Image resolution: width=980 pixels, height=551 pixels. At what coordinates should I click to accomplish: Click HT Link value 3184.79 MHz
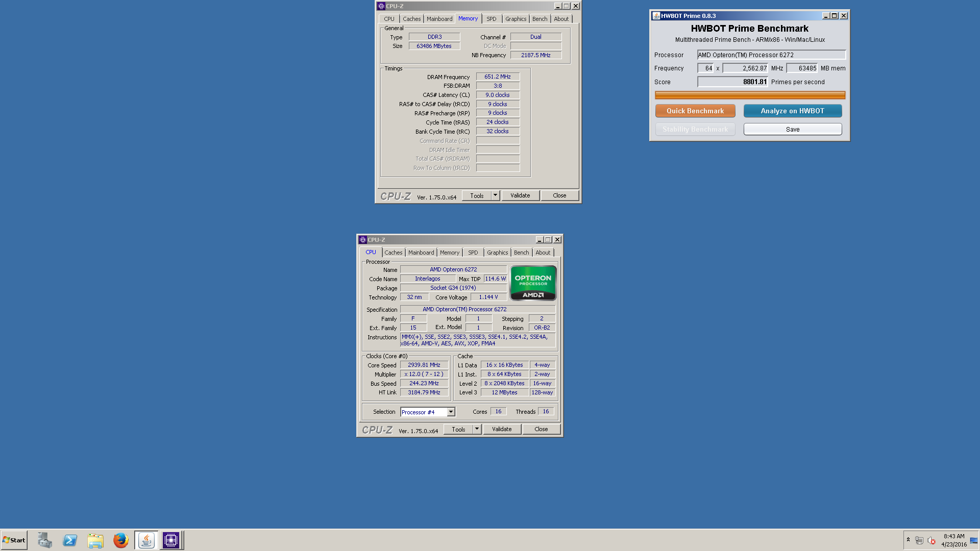424,392
